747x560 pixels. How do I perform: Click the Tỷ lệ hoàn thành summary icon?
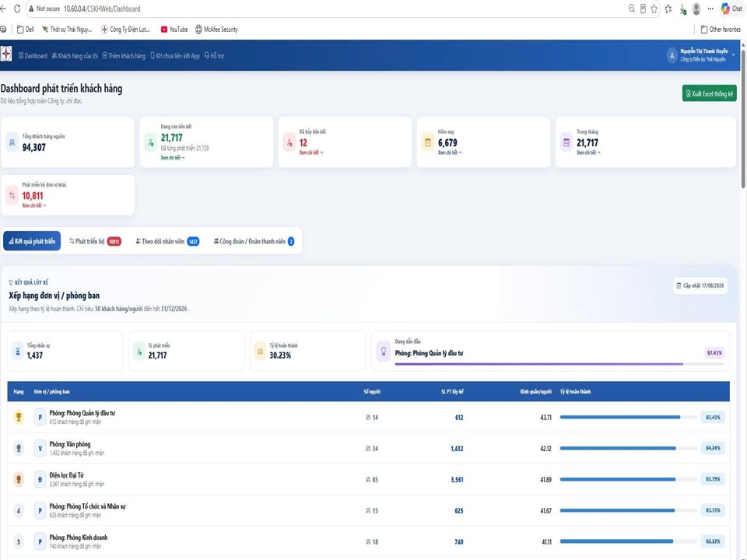[x=260, y=351]
